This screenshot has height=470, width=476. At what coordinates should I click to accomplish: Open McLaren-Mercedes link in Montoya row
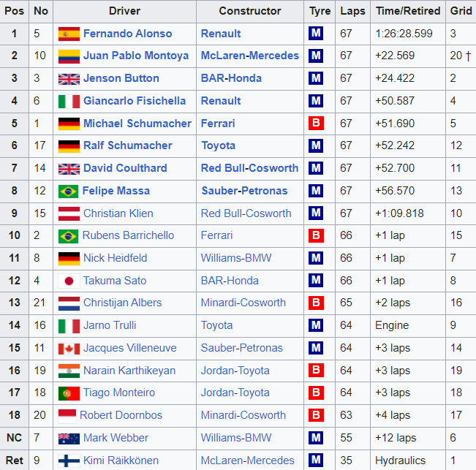250,56
